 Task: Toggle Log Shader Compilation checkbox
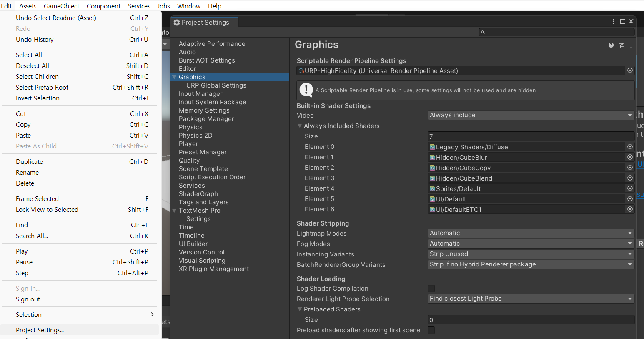[x=431, y=289]
